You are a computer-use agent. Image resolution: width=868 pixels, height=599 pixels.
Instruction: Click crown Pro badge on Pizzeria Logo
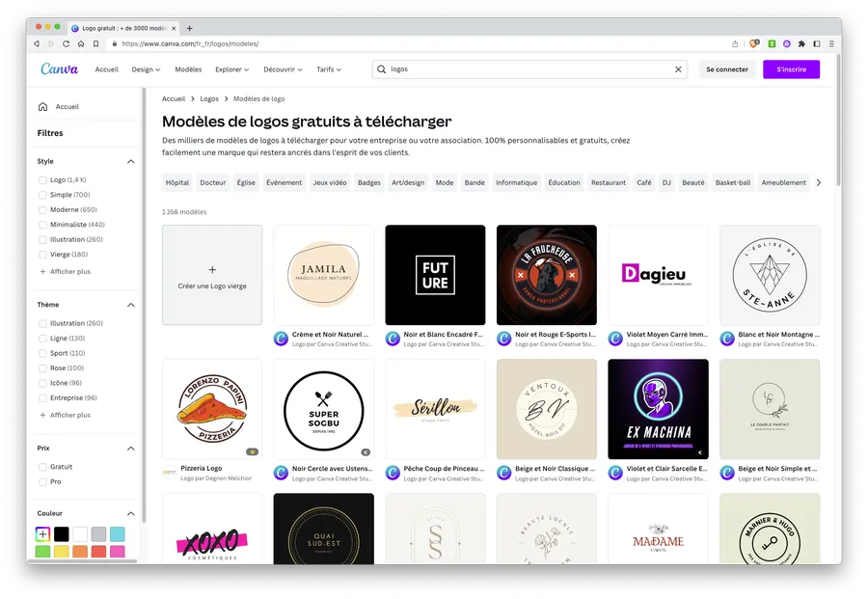(x=252, y=451)
